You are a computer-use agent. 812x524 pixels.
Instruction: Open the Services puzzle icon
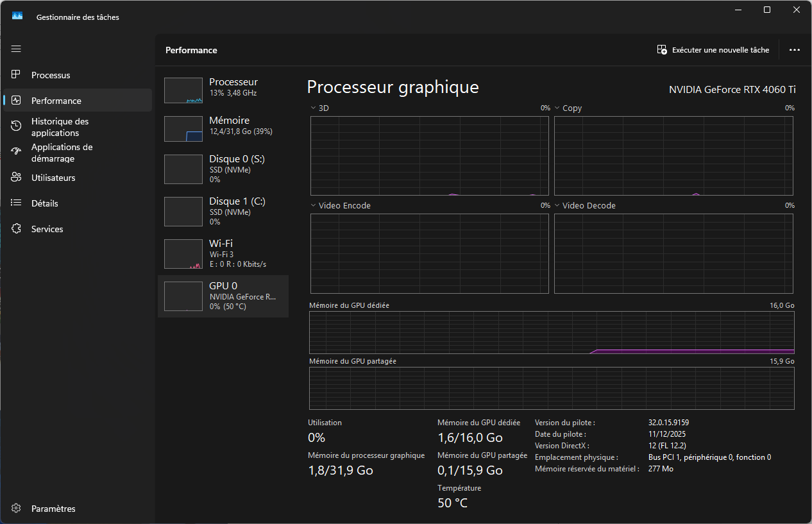click(17, 229)
